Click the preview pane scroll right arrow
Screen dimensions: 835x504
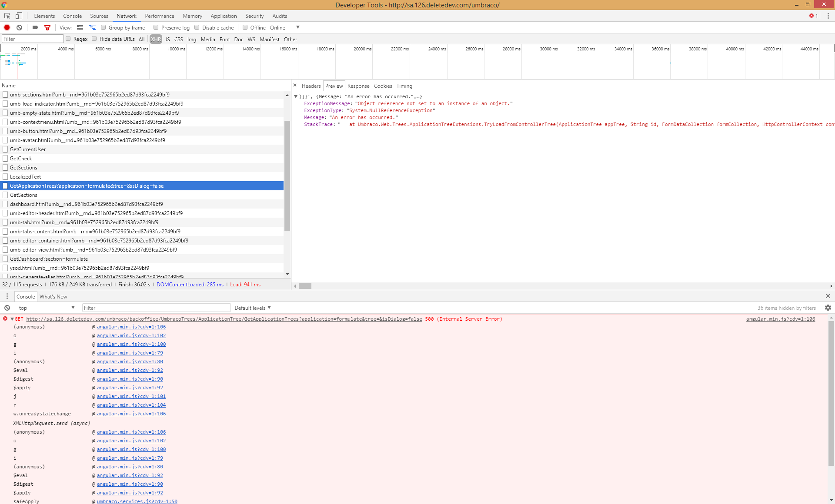(831, 286)
